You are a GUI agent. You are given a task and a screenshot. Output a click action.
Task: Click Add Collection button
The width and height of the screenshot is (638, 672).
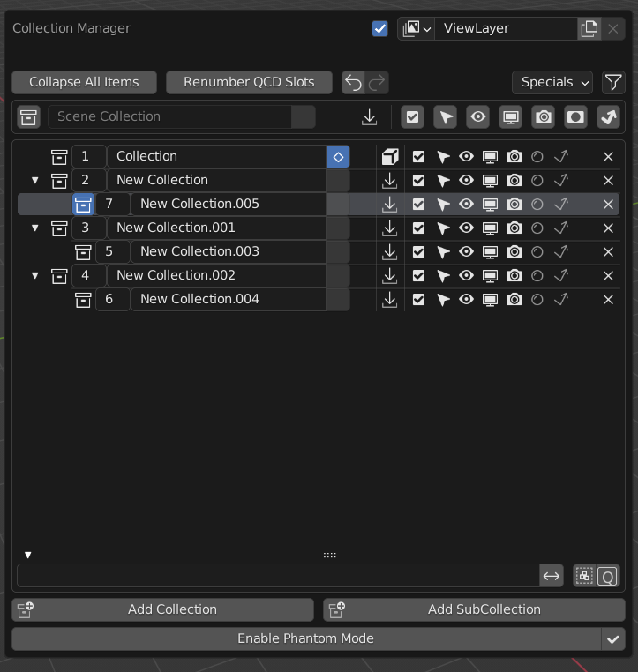click(x=163, y=609)
